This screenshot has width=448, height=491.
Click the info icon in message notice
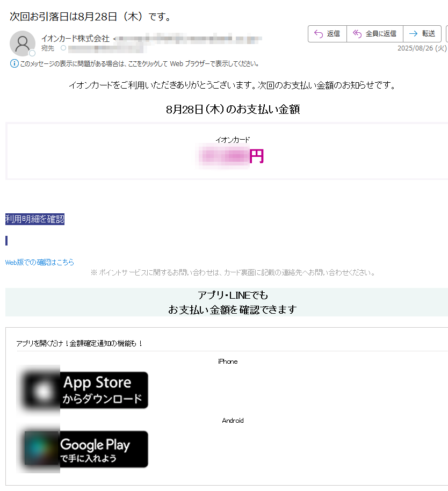pyautogui.click(x=14, y=63)
